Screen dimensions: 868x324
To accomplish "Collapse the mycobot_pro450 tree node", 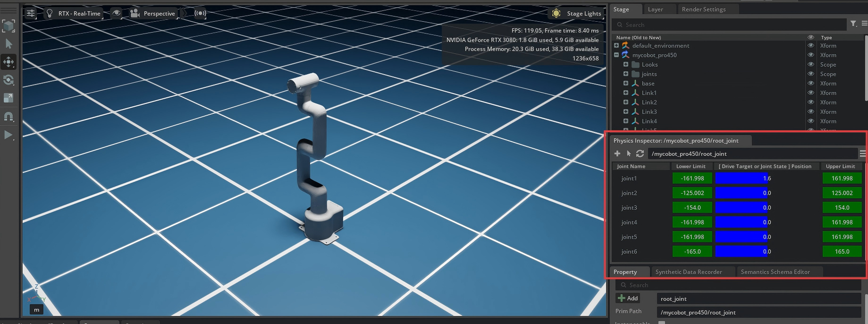I will pyautogui.click(x=616, y=55).
